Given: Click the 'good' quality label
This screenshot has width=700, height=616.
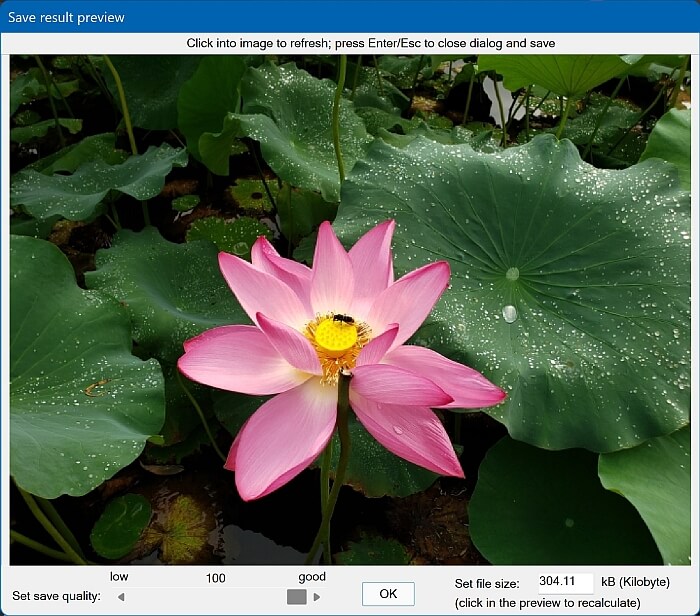Looking at the screenshot, I should coord(312,577).
